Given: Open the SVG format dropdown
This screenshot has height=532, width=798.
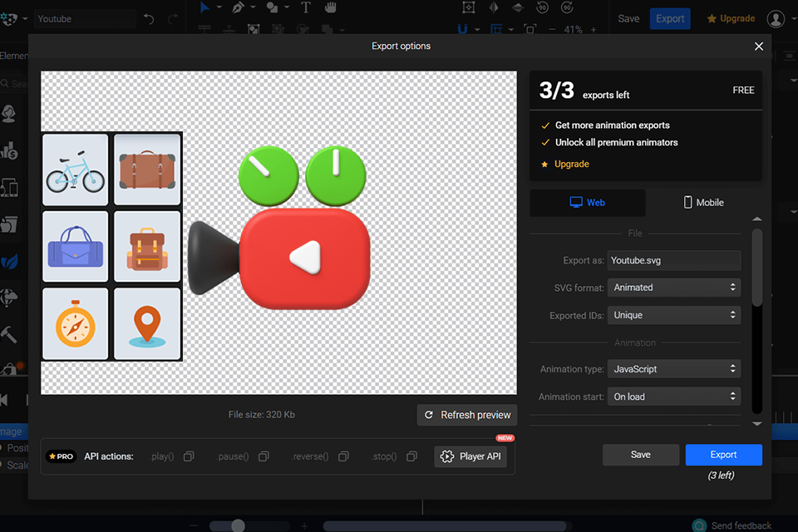Looking at the screenshot, I should tap(674, 288).
